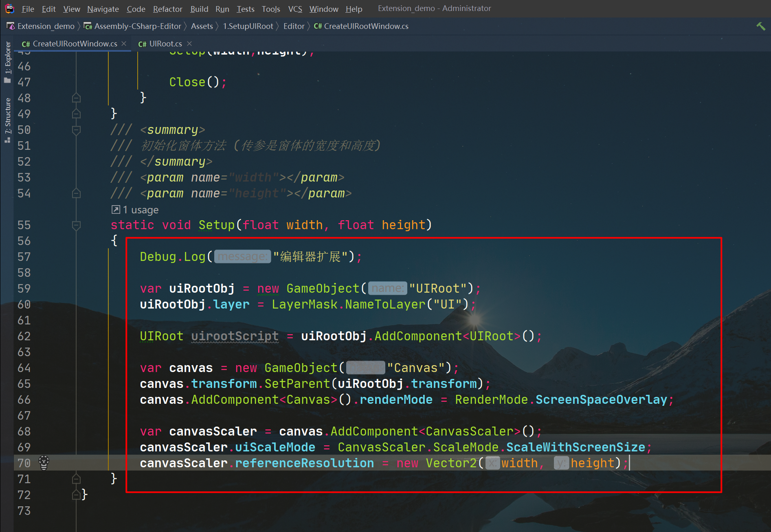This screenshot has height=532, width=771.
Task: Click the Rider application logo icon
Action: coord(9,8)
